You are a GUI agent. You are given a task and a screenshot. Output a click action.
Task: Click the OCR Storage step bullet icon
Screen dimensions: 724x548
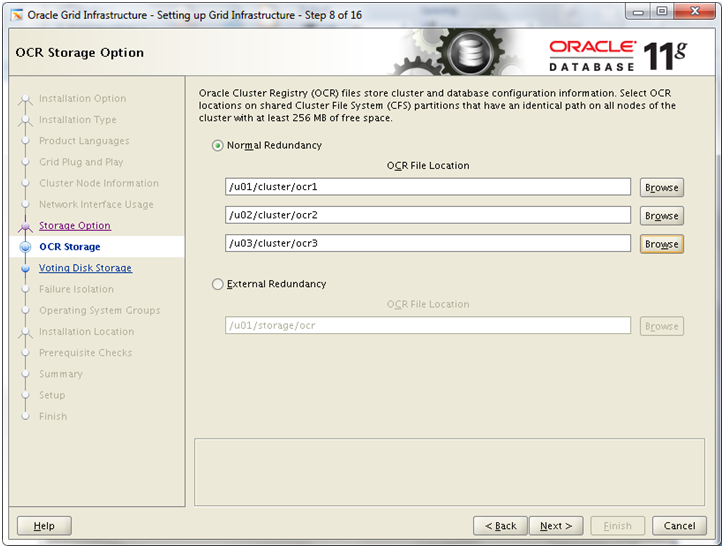point(25,247)
